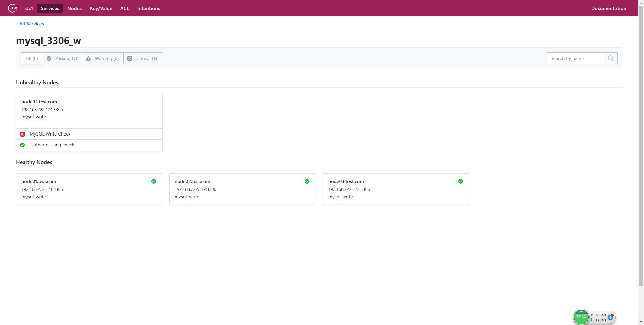The width and height of the screenshot is (644, 325).
Task: Click the 72% memory monitor widget
Action: [581, 317]
